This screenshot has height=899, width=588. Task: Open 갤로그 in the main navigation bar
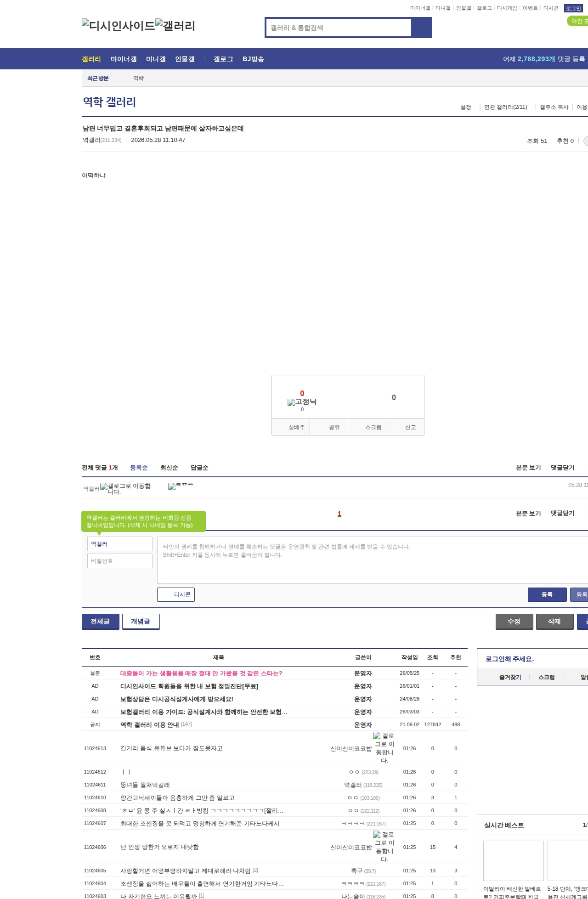click(223, 59)
